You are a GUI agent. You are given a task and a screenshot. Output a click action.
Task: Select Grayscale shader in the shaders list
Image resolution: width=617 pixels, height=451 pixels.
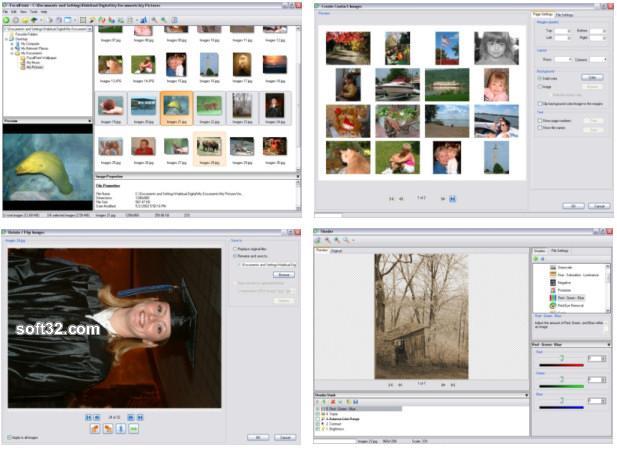tap(564, 268)
